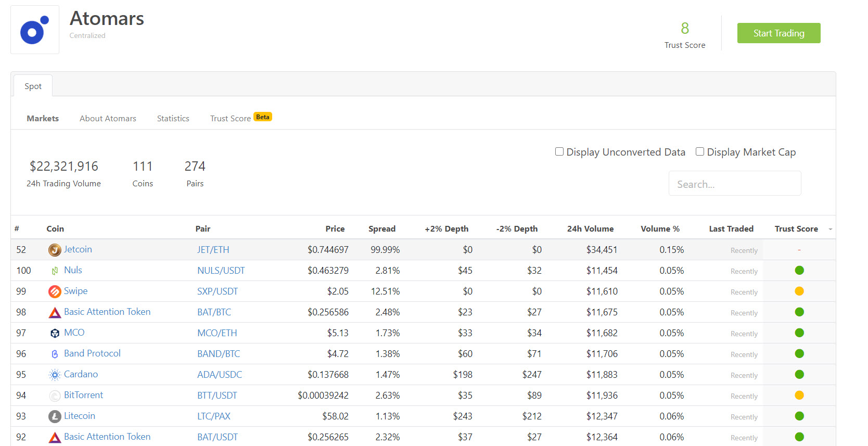Sort by Coin column header
The image size is (868, 446).
(x=55, y=229)
